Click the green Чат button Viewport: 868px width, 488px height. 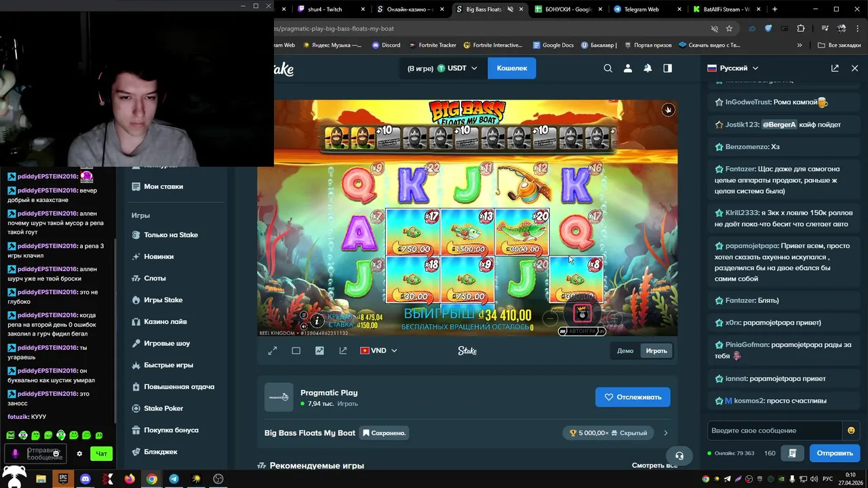(102, 454)
